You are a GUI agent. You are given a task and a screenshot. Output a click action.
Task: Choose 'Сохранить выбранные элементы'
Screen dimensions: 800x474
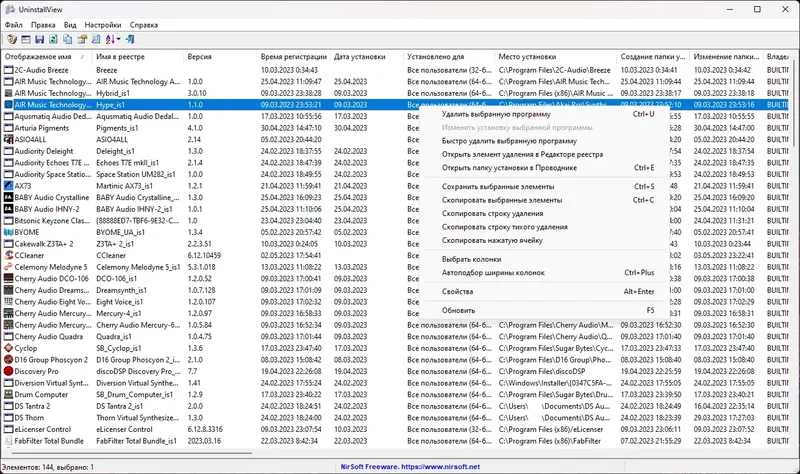pos(544,187)
